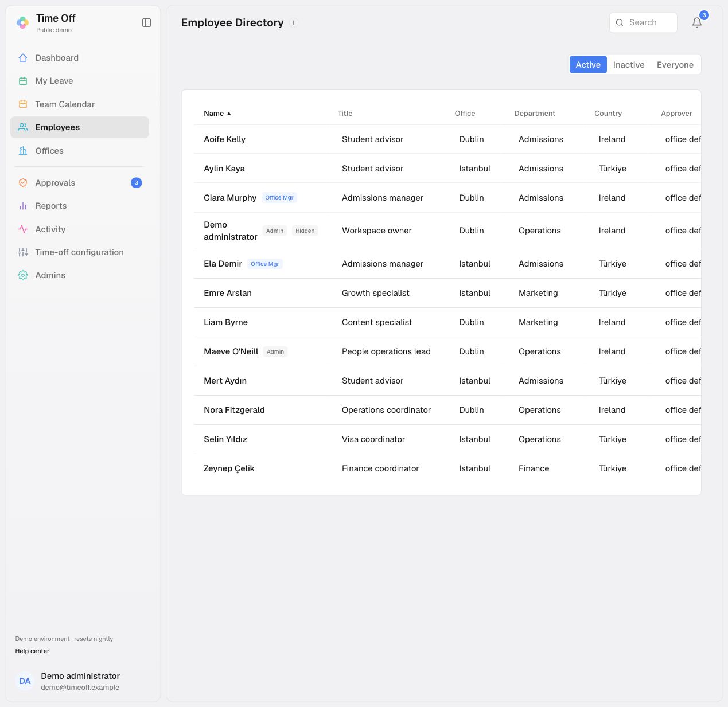Click 'Content specialist' title cell
728x707 pixels.
click(x=377, y=322)
